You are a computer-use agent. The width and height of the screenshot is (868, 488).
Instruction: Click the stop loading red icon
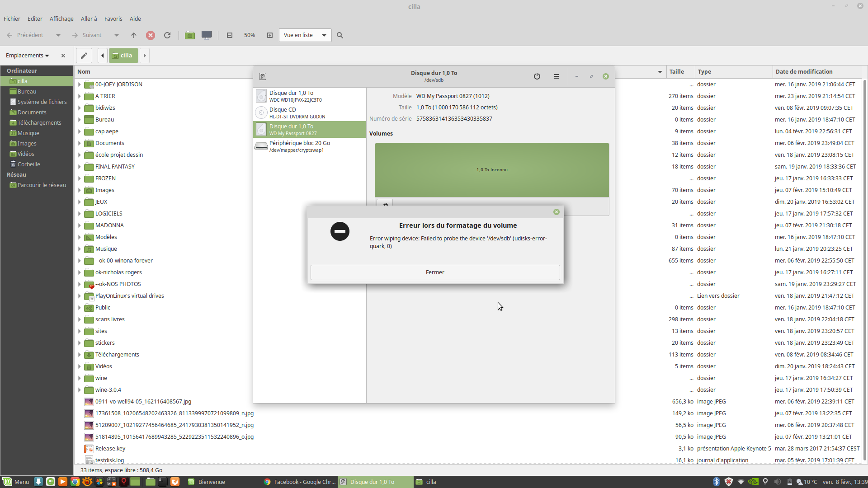tap(151, 35)
